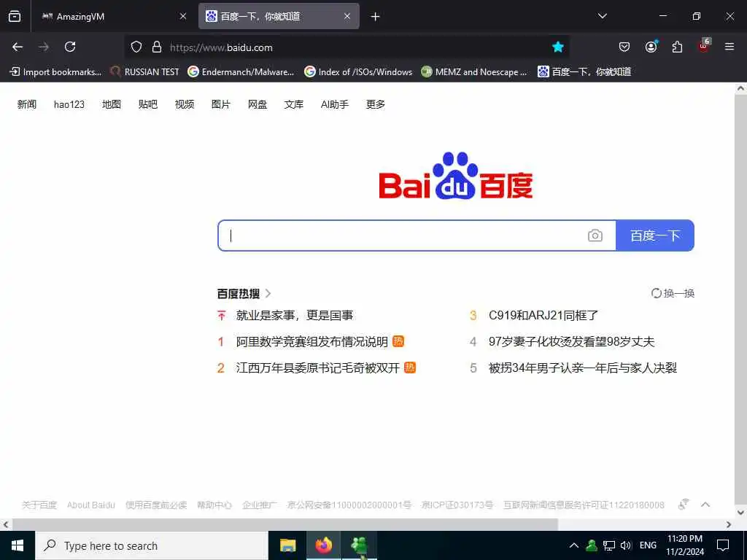Screen dimensions: 747x560
Task: Open RUSSIAN TEST bookmark
Action: (x=144, y=72)
